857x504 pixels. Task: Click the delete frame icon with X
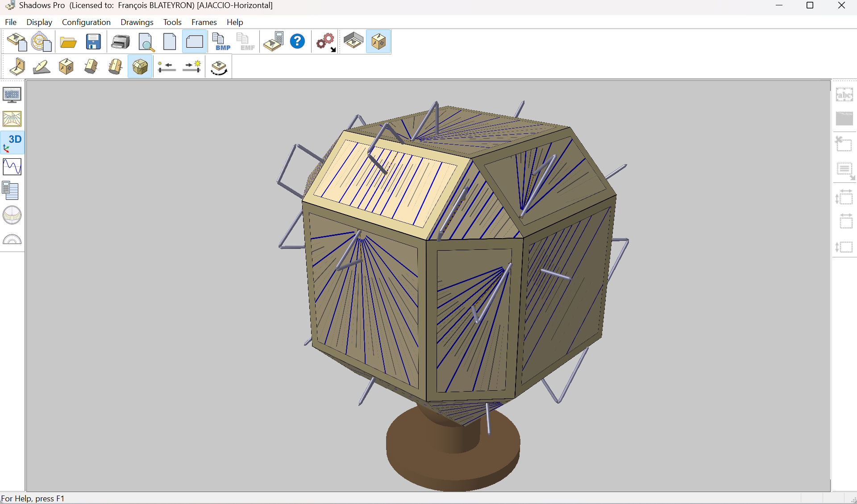click(844, 144)
